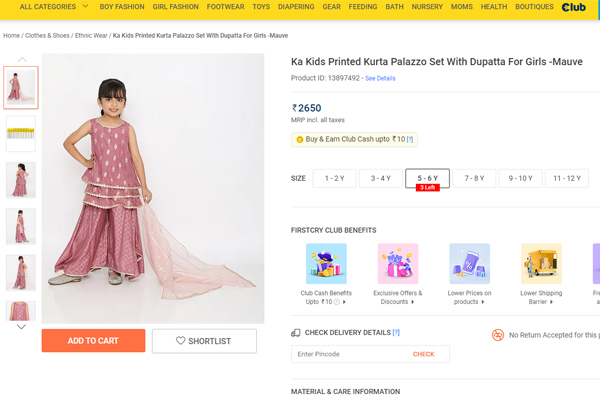Select size 5 - 6 Y
Viewport: 600px width, 400px height.
(x=428, y=178)
